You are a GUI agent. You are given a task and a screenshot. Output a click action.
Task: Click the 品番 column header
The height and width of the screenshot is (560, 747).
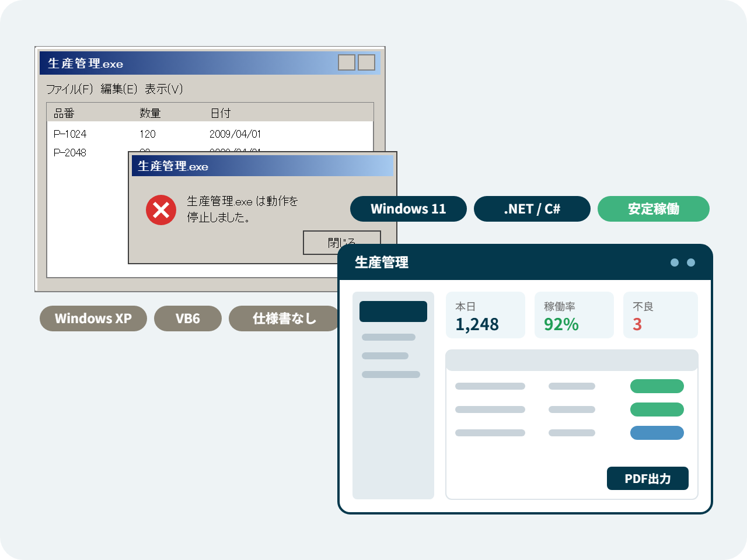click(64, 113)
